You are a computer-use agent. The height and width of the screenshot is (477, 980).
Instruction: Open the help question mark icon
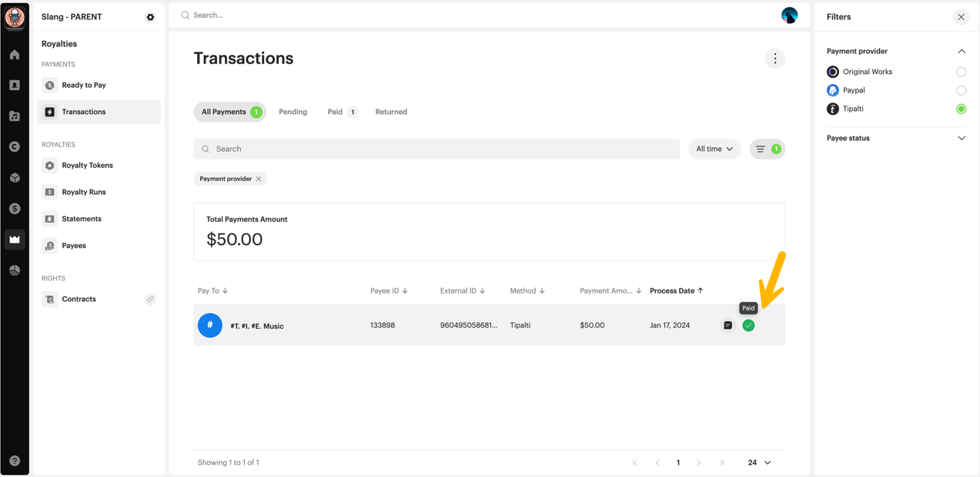15,461
